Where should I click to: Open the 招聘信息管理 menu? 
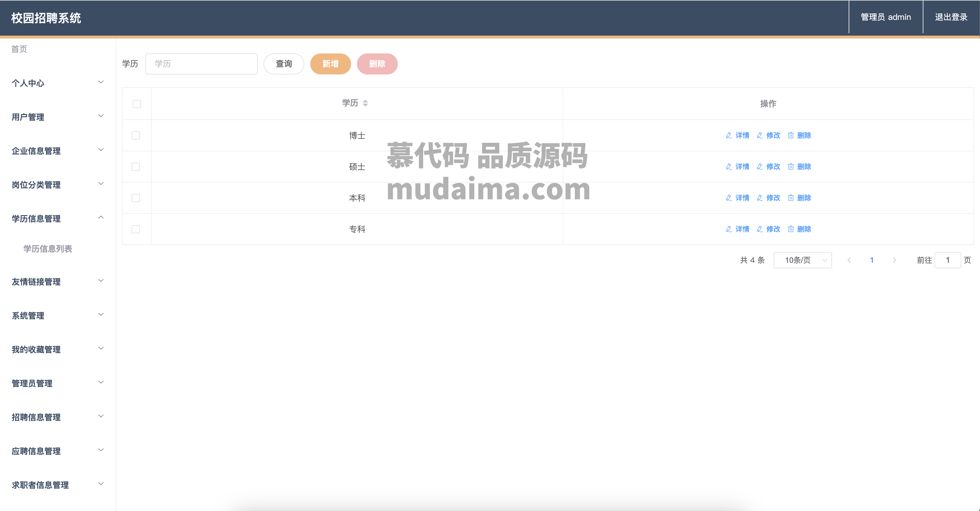tap(58, 417)
